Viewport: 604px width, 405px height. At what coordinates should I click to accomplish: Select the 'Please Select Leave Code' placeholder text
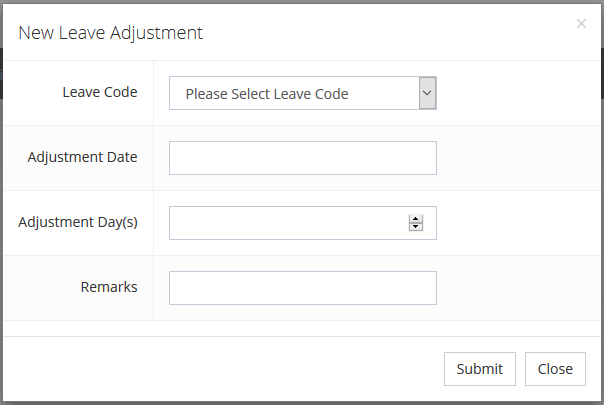click(x=267, y=94)
